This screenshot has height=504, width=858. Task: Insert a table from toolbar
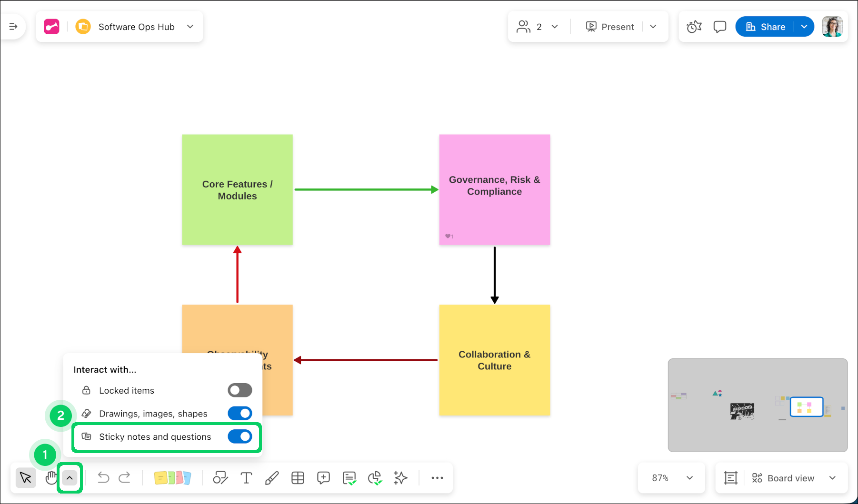tap(298, 478)
